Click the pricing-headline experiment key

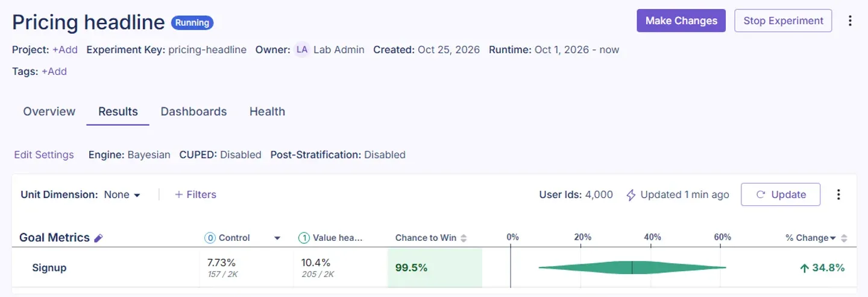click(207, 49)
